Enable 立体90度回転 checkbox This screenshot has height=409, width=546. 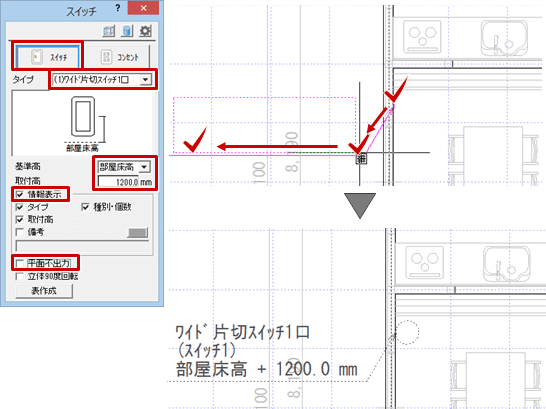20,276
